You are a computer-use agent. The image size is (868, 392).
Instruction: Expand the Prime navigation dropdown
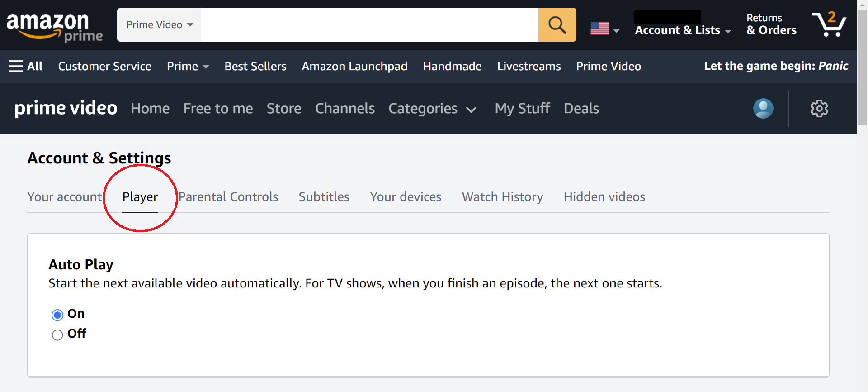[x=188, y=67]
